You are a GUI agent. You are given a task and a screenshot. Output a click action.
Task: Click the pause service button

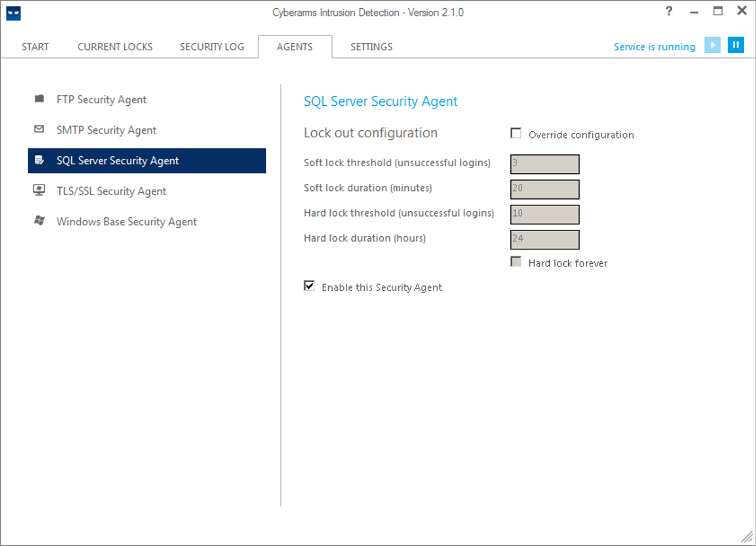click(735, 45)
